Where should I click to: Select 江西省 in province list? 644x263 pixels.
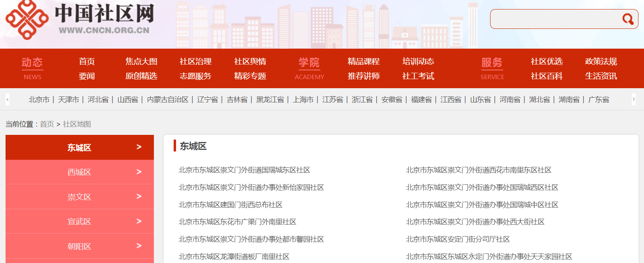click(x=451, y=100)
